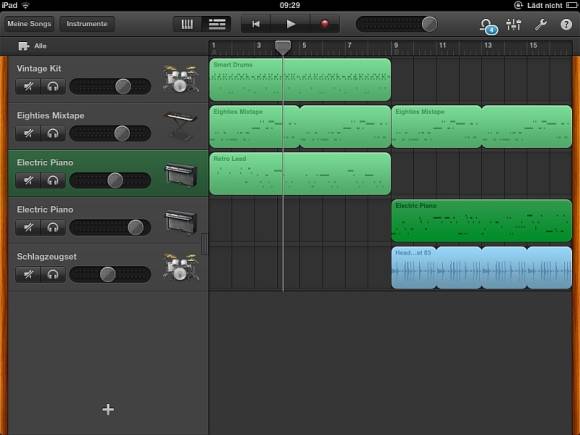Switch to tracks view
The width and height of the screenshot is (580, 435).
[x=217, y=24]
